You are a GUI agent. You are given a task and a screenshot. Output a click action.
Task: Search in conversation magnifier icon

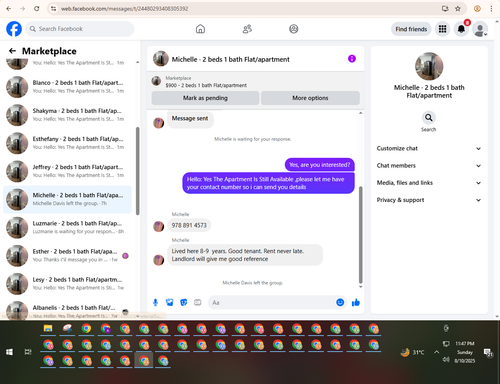point(429,117)
